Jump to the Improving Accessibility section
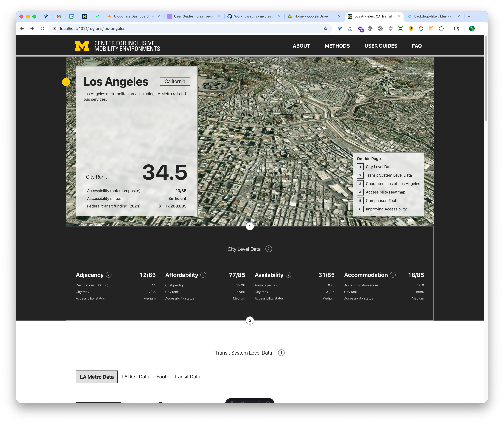 (382, 209)
